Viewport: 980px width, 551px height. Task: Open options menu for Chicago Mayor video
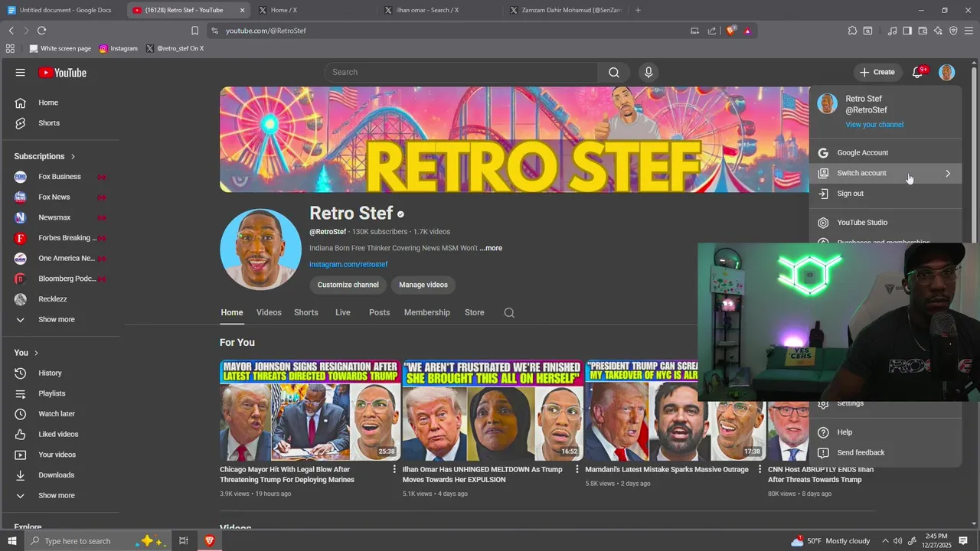pyautogui.click(x=394, y=469)
